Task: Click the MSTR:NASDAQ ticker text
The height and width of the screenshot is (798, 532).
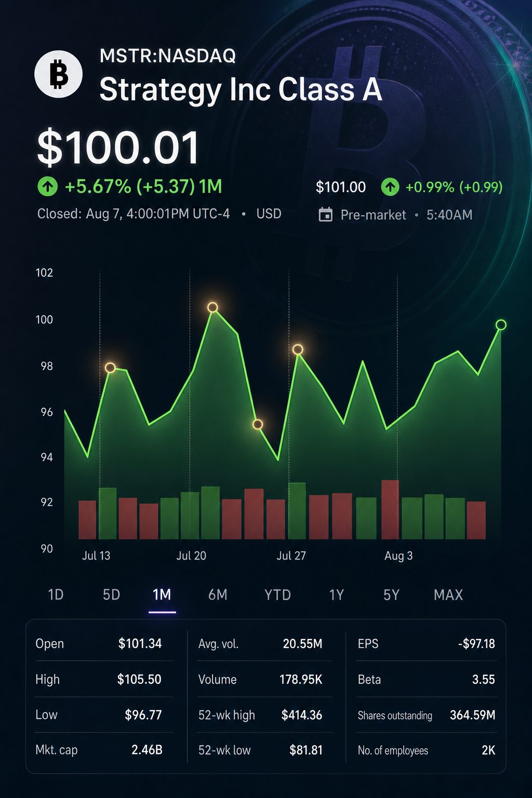Action: click(x=168, y=56)
